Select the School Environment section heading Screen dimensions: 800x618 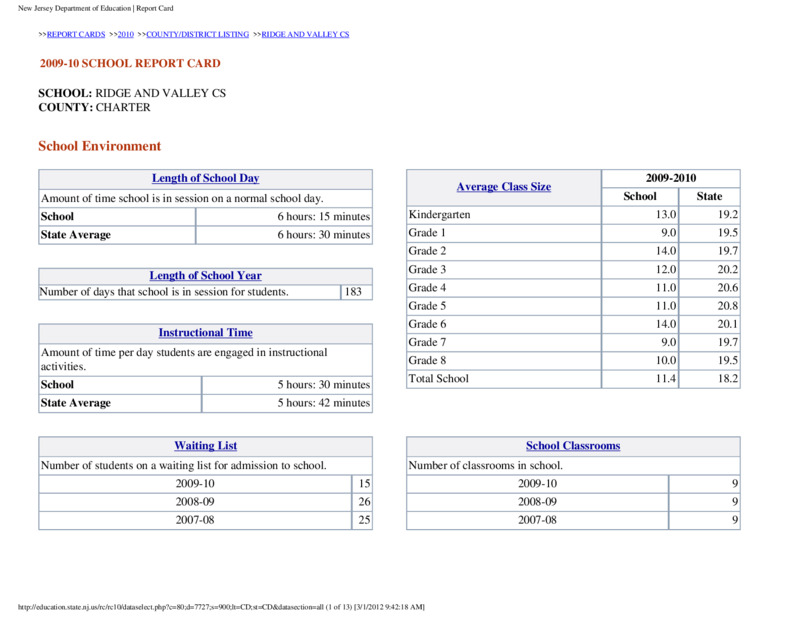pos(99,146)
